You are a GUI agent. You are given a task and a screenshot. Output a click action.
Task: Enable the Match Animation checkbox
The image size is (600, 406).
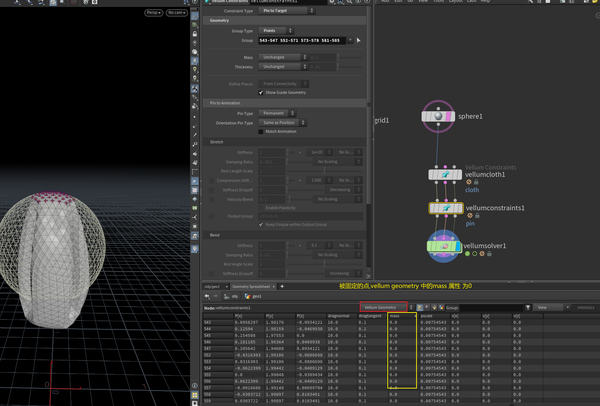coord(261,131)
